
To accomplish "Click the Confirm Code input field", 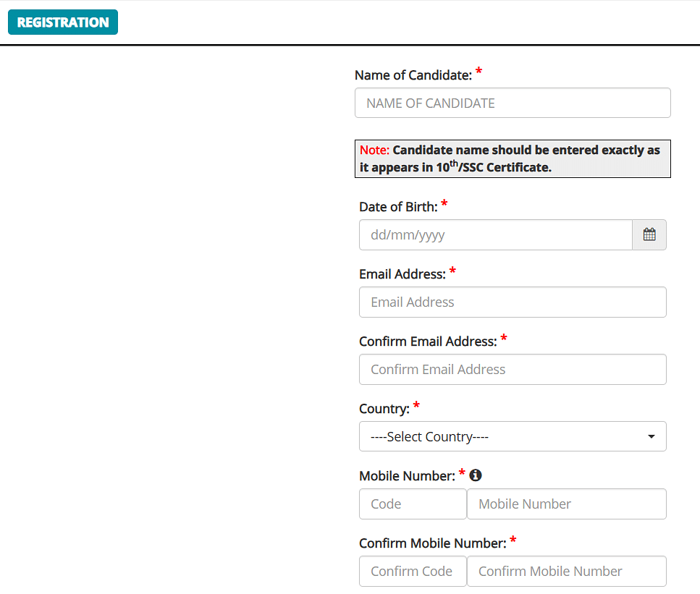I will click(x=413, y=571).
